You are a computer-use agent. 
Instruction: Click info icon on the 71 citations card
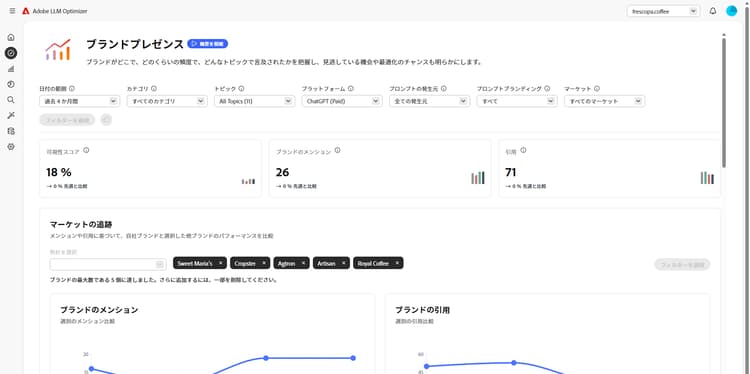click(523, 150)
